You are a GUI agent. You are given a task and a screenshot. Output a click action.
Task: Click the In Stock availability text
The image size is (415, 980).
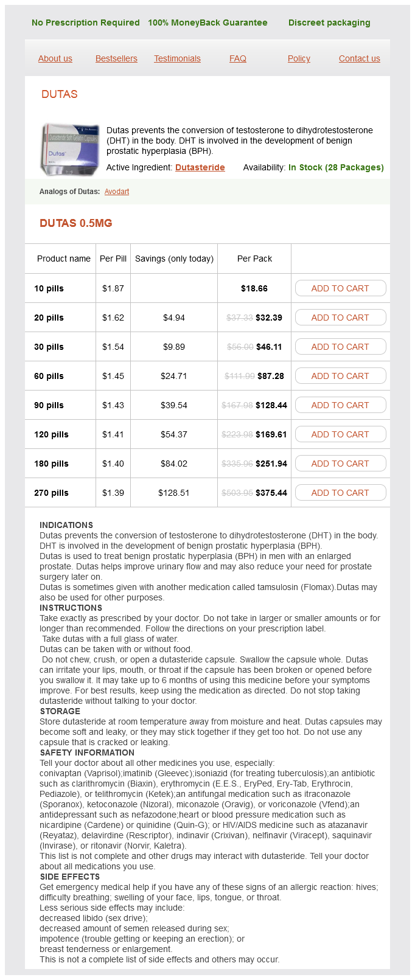336,167
